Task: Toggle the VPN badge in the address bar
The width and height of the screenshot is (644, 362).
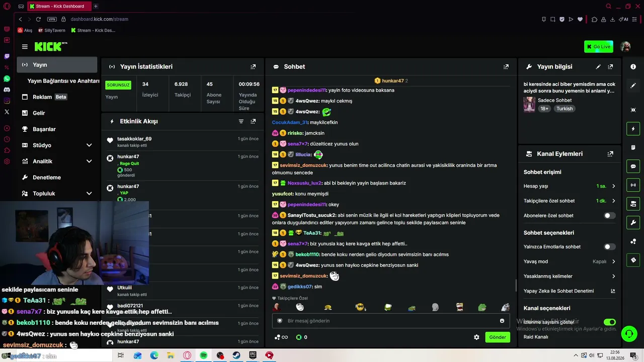Action: [x=52, y=19]
